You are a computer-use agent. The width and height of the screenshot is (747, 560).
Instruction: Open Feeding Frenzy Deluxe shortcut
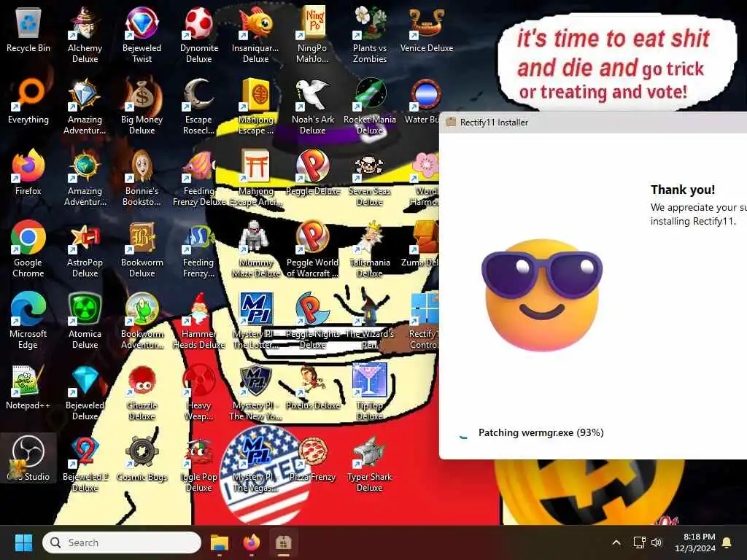pyautogui.click(x=199, y=178)
